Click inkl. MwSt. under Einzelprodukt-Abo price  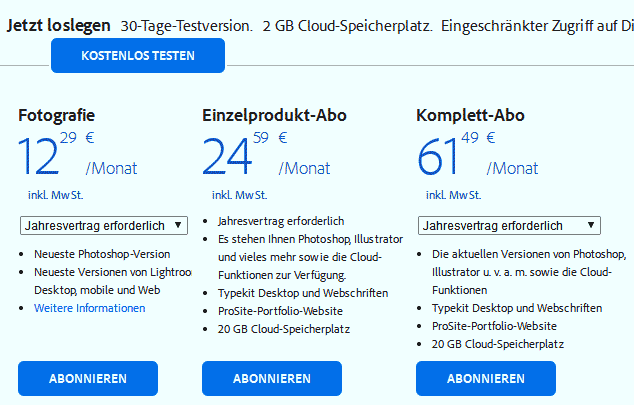[240, 194]
